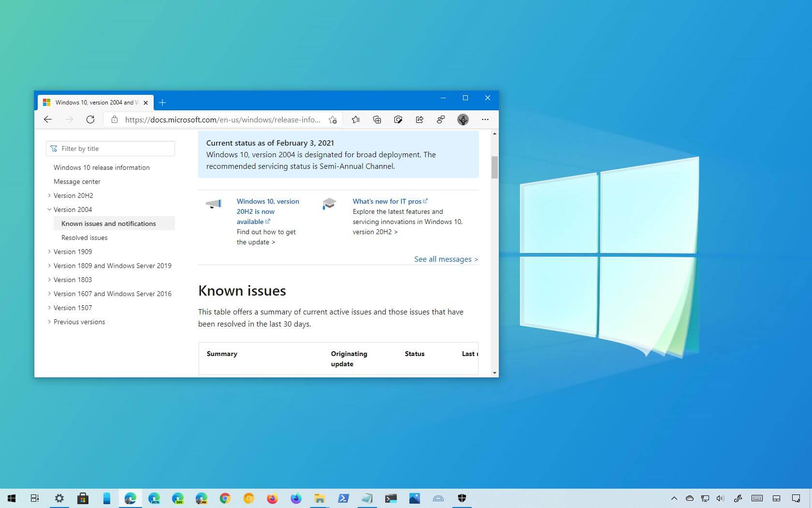Refresh the current page
The height and width of the screenshot is (508, 812).
[90, 120]
